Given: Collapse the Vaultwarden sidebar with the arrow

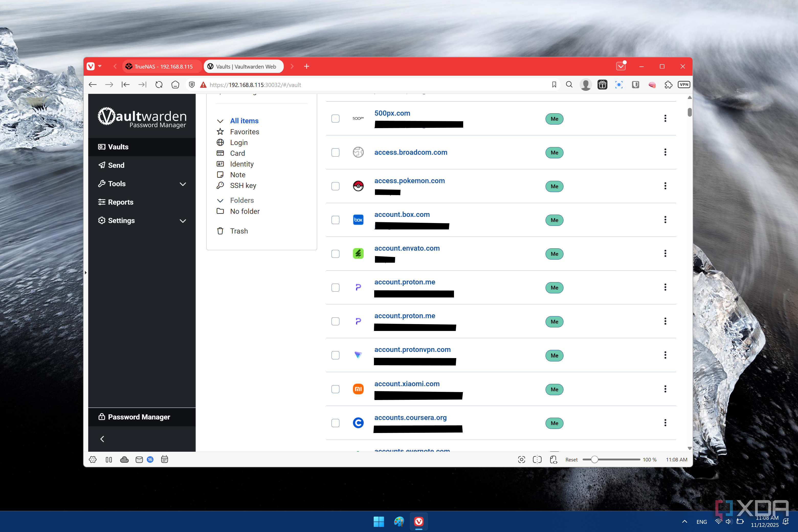Looking at the screenshot, I should click(x=102, y=439).
